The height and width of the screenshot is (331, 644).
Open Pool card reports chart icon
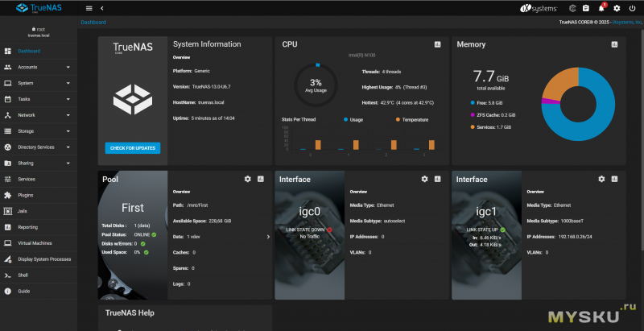pyautogui.click(x=260, y=179)
